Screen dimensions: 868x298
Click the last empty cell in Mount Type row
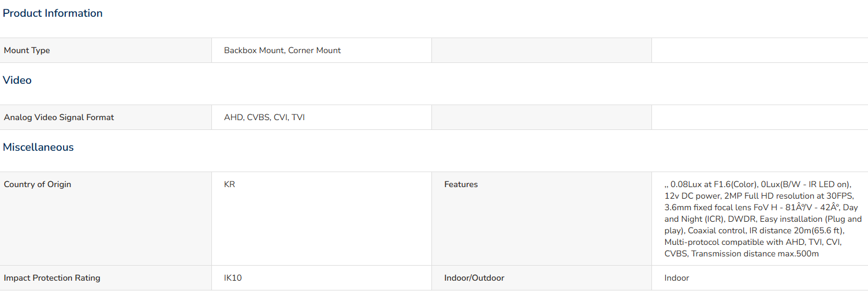click(x=760, y=50)
